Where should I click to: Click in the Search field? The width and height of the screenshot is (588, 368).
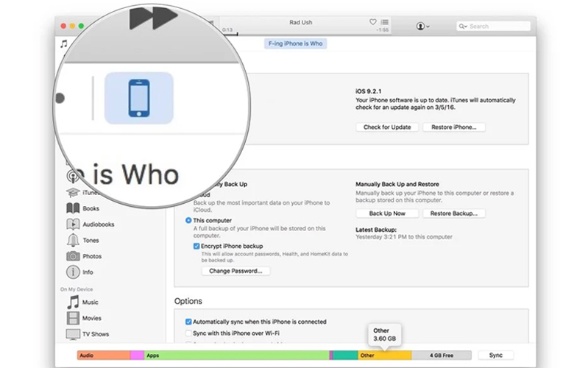493,26
